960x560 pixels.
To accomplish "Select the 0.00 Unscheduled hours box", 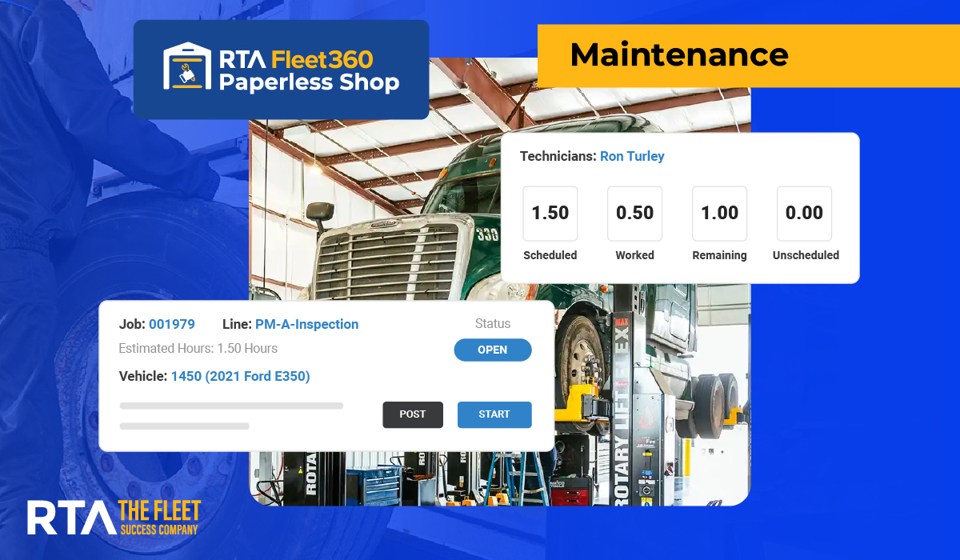I will (x=805, y=214).
